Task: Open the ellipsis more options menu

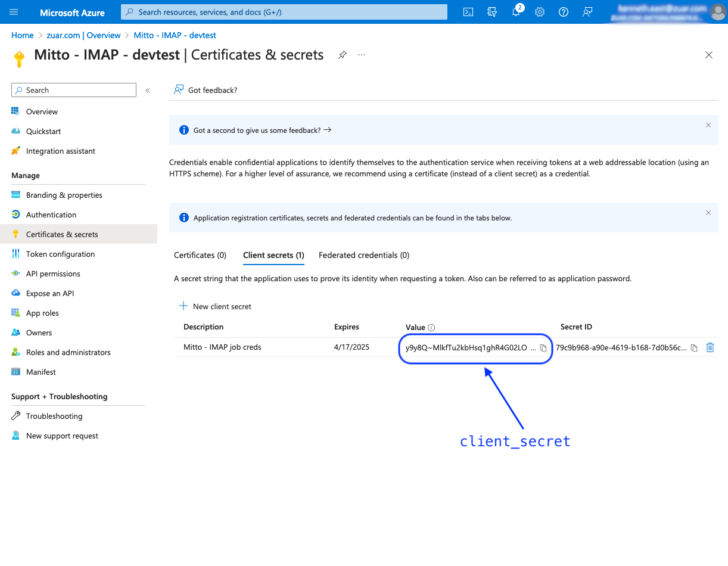Action: coord(362,55)
